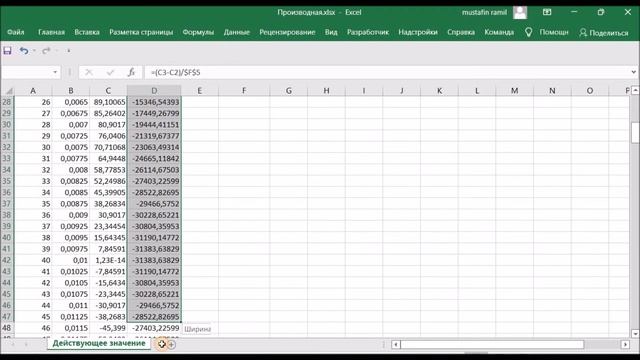640x360 pixels.
Task: Open the mustafin ramil account
Action: [x=484, y=12]
